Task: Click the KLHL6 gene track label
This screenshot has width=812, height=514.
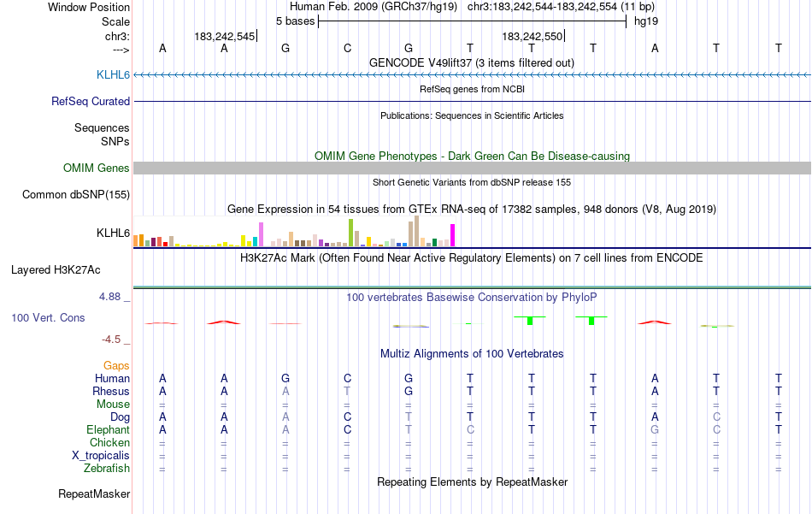Action: (x=113, y=75)
